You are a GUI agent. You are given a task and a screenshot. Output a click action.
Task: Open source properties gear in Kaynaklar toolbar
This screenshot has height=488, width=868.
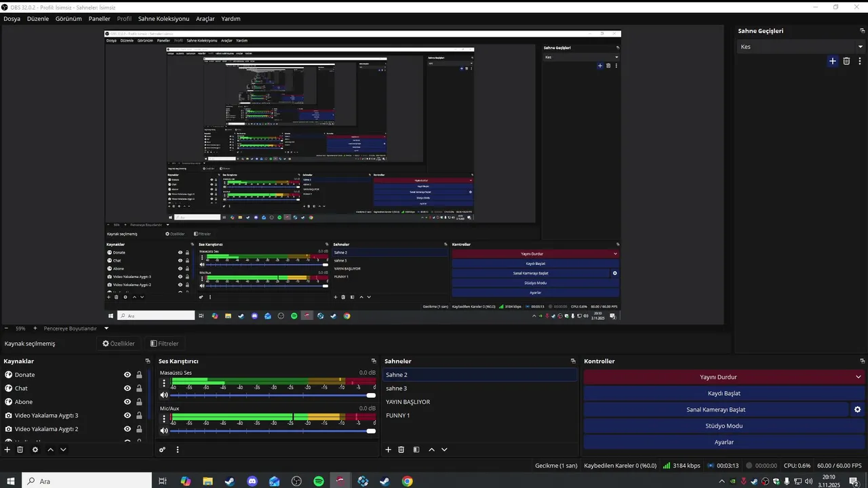coord(35,449)
